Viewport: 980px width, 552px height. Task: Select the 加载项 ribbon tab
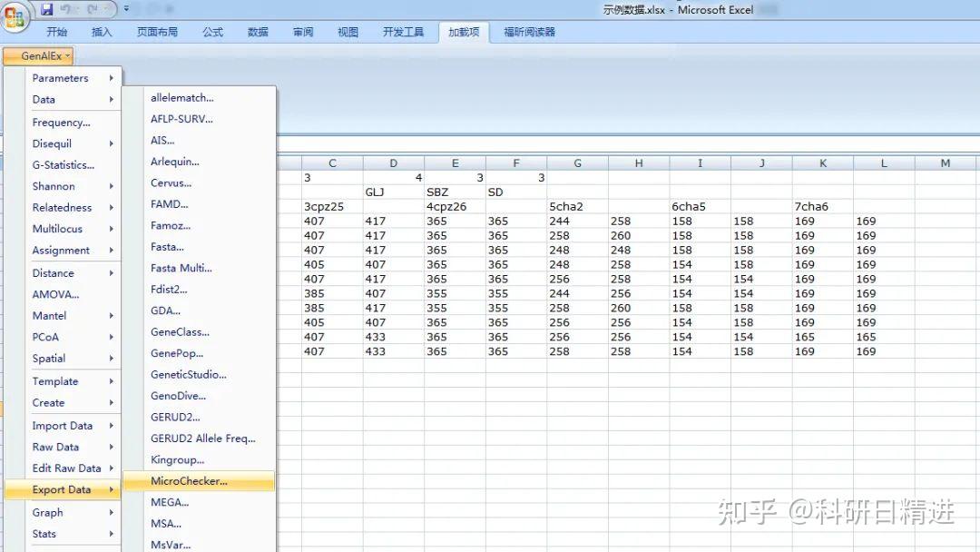(463, 32)
